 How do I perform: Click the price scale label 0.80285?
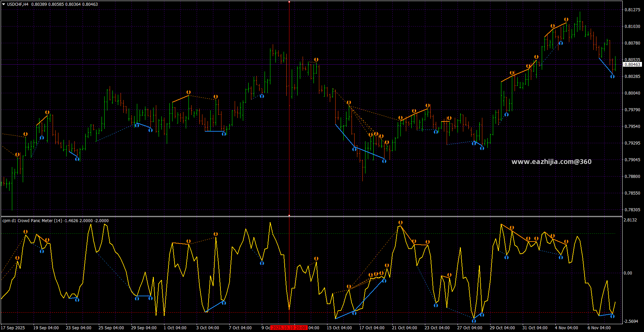(x=632, y=77)
